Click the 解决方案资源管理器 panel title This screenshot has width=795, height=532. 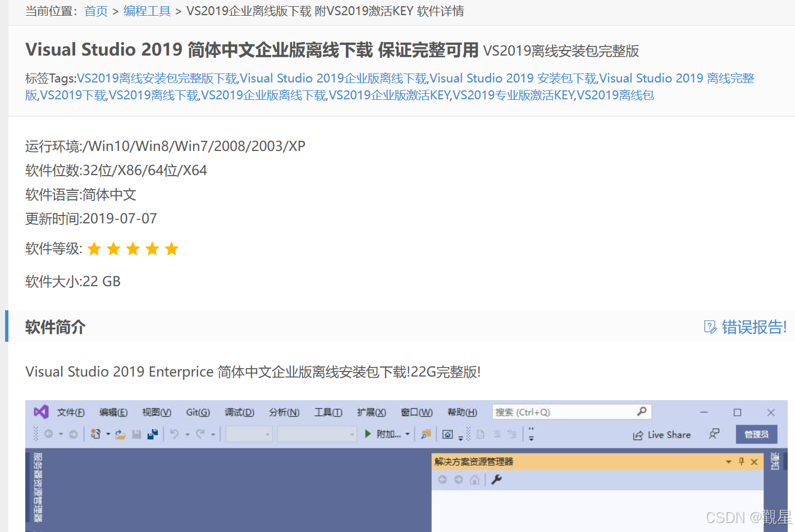point(474,461)
